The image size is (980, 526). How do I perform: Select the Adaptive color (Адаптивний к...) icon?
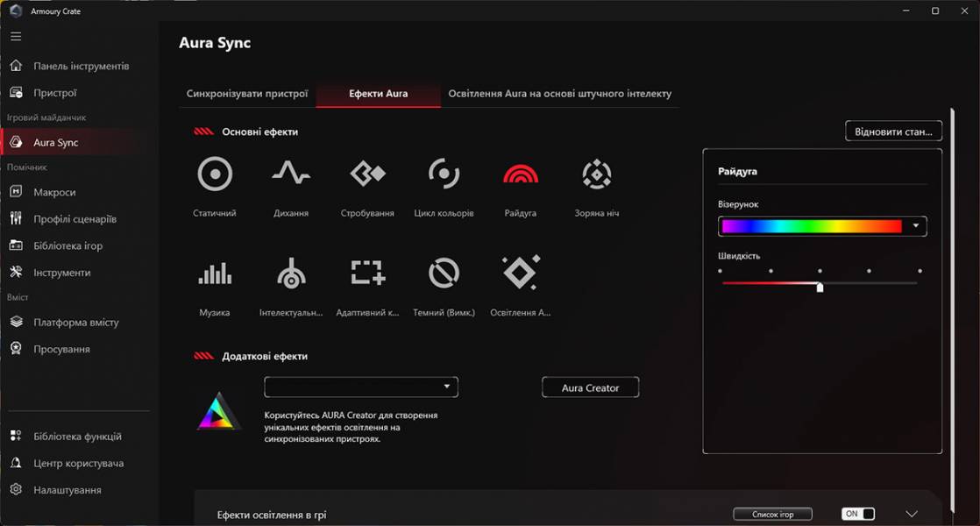[367, 273]
